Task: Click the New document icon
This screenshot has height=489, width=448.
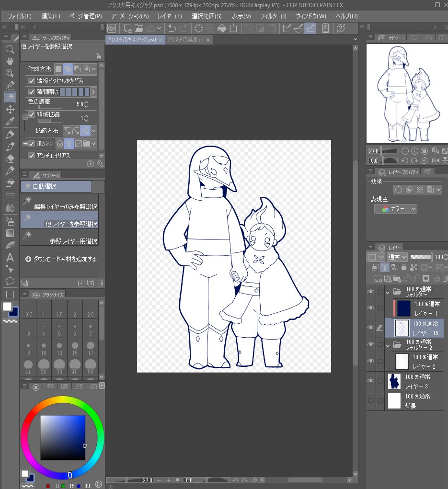Action: (x=127, y=28)
